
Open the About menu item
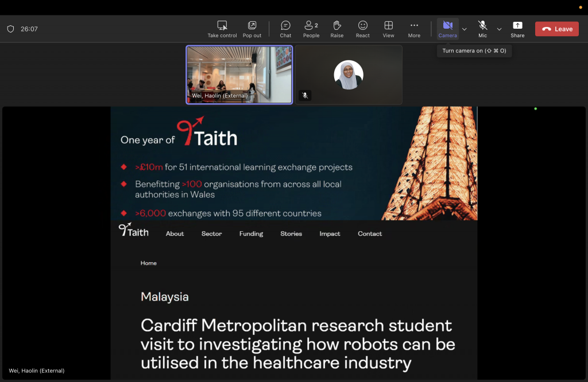pos(175,233)
